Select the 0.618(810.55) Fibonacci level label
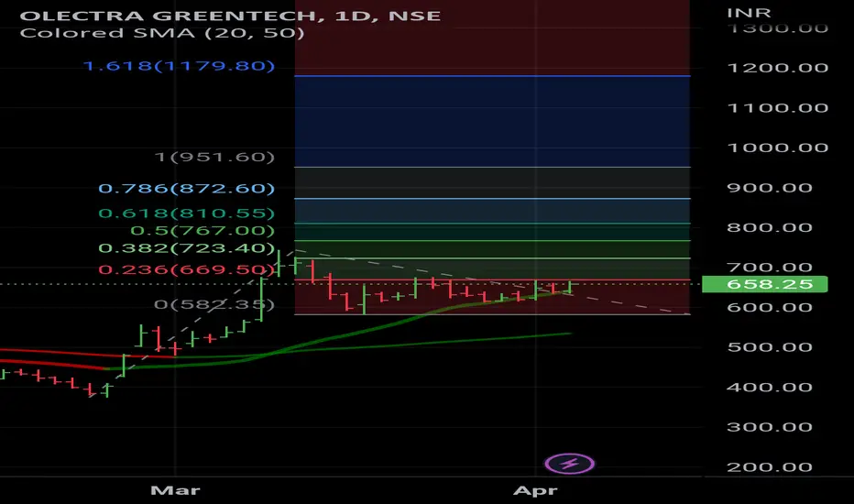Image resolution: width=854 pixels, height=504 pixels. tap(186, 213)
